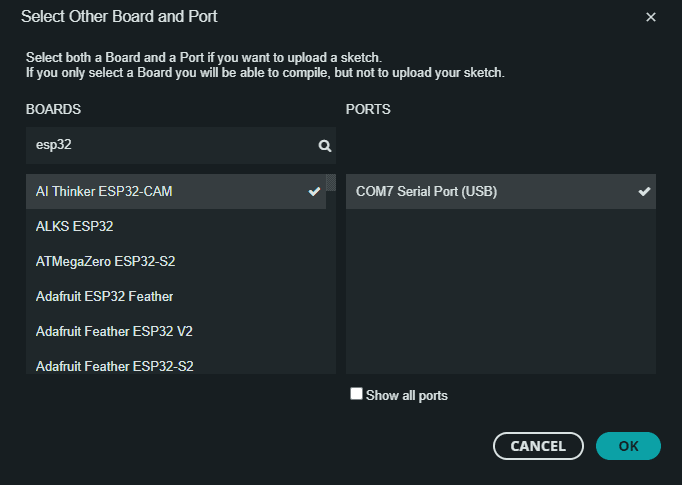
Task: Enable the Show all ports checkbox
Action: [x=356, y=394]
